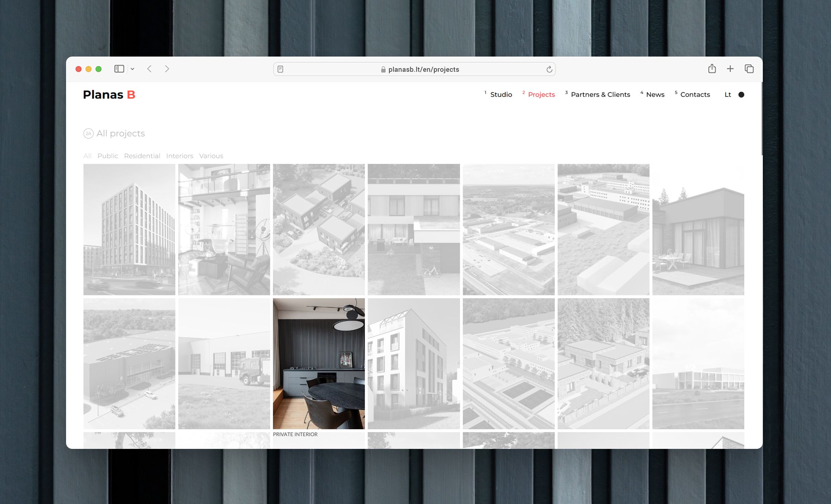The height and width of the screenshot is (504, 831).
Task: Select the Various filter category
Action: [x=211, y=156]
